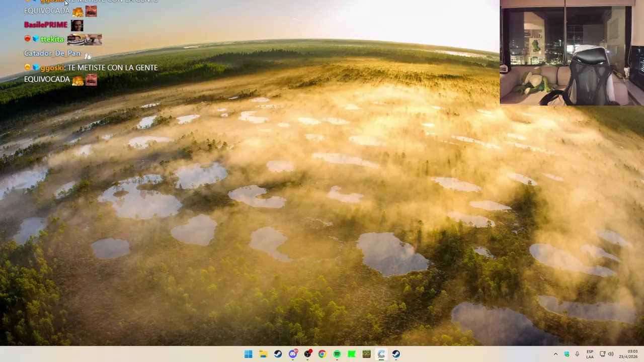Click the microphone tray icon
Viewport: 644px width, 362px height.
click(x=577, y=354)
